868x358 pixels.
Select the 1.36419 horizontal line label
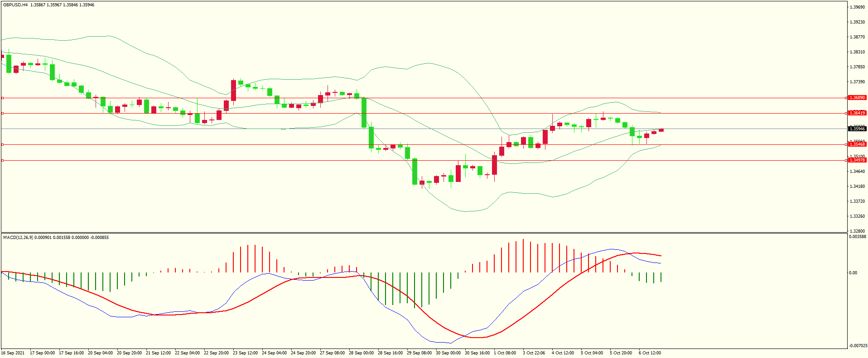tap(857, 113)
